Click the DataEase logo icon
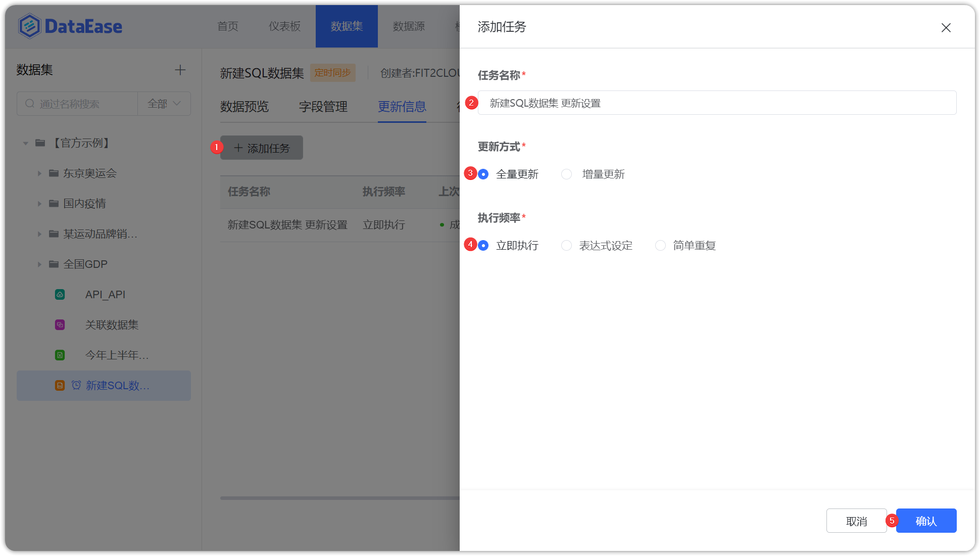 click(x=29, y=26)
